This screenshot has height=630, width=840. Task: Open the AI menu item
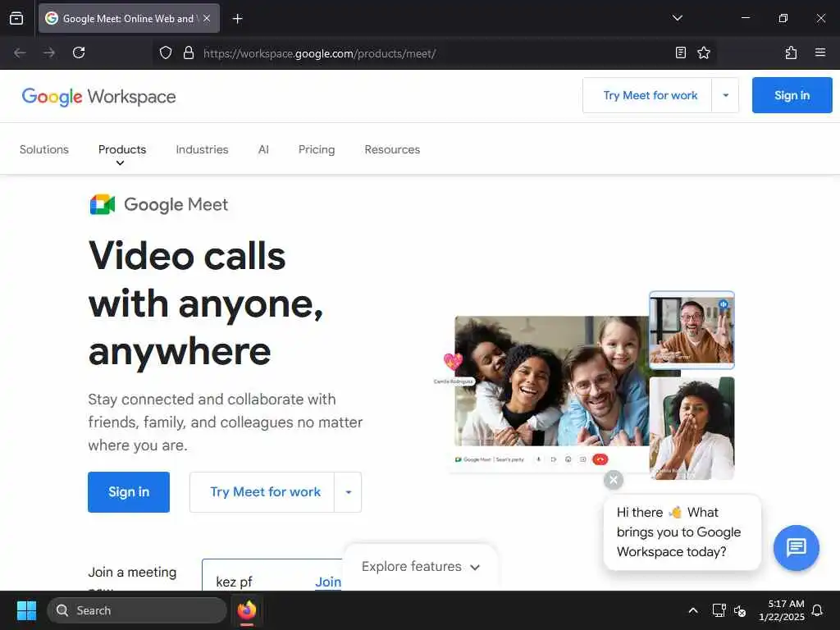[x=263, y=149]
